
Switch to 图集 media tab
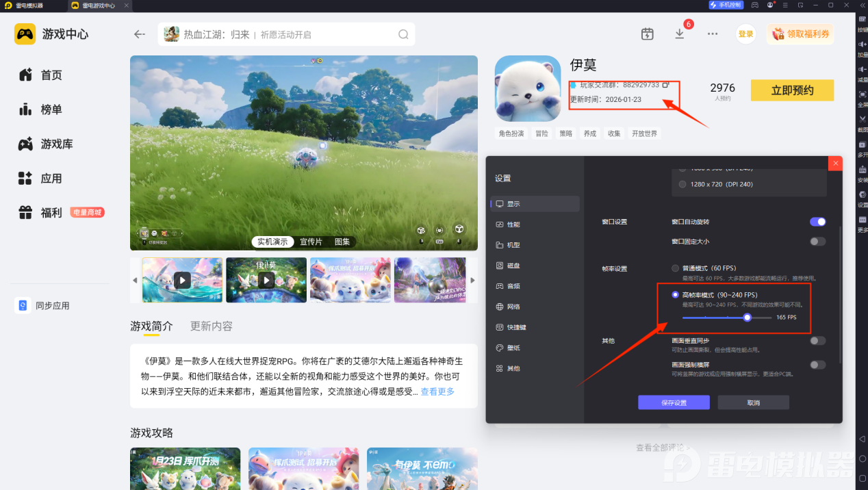tap(342, 242)
